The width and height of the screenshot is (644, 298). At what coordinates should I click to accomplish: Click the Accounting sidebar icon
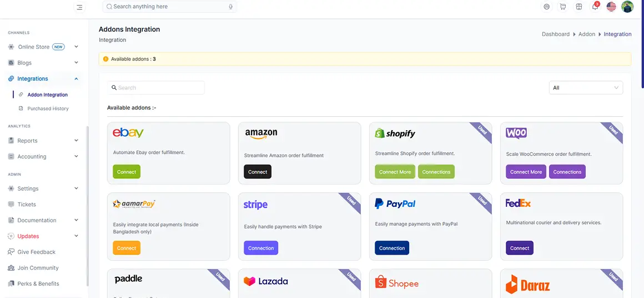11,157
